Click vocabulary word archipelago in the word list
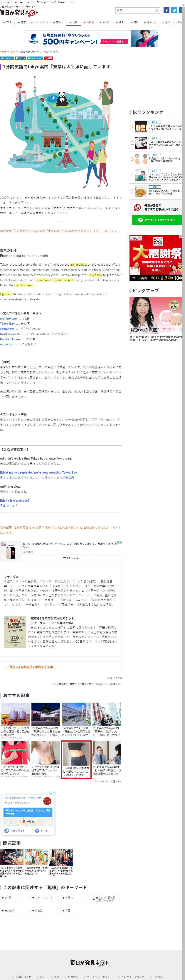The height and width of the screenshot is (980, 185). click(x=8, y=318)
